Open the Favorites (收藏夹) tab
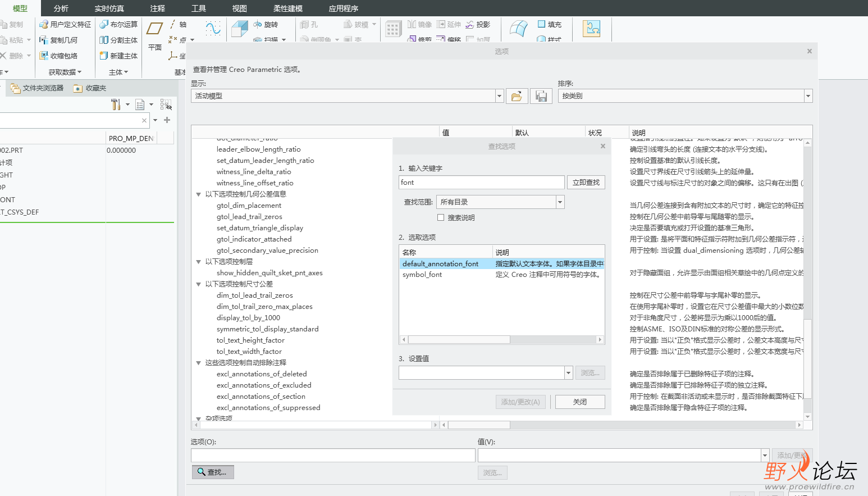This screenshot has width=868, height=496. click(90, 88)
